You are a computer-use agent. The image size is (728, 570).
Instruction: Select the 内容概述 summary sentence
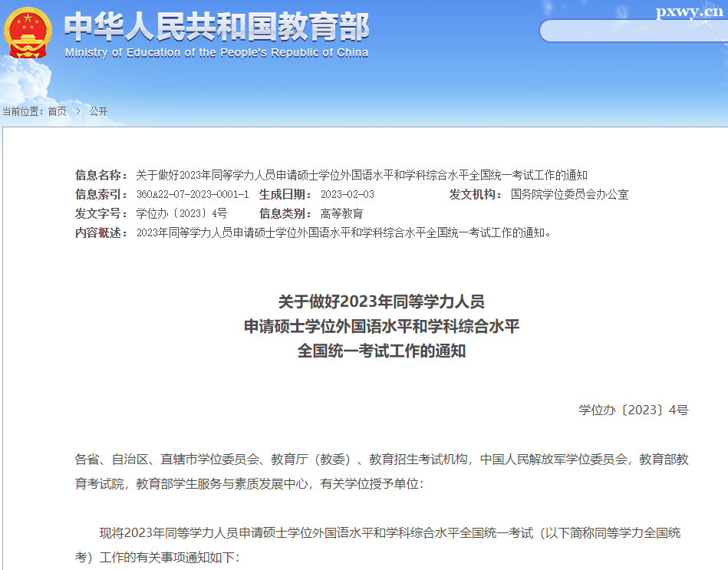(344, 232)
